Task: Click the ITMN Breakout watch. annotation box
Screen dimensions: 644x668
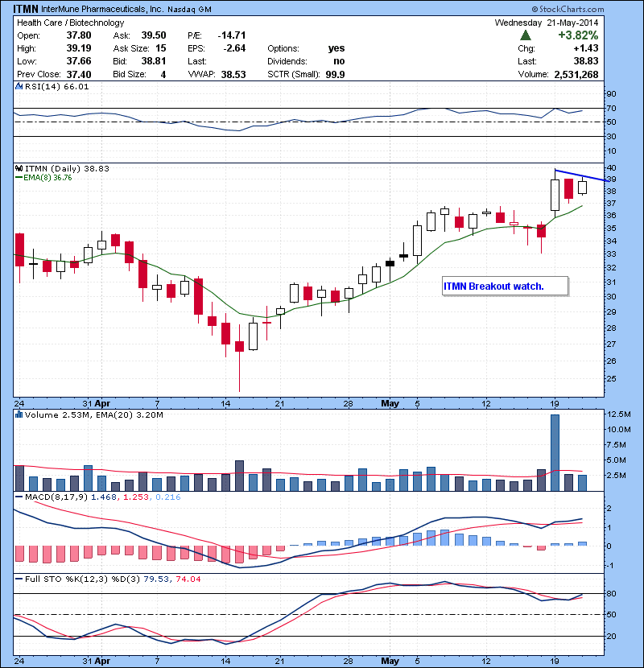Action: (x=506, y=286)
